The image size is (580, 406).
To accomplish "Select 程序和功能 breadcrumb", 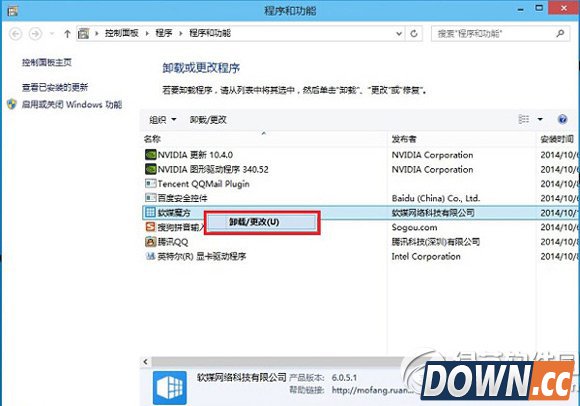I will pos(210,33).
